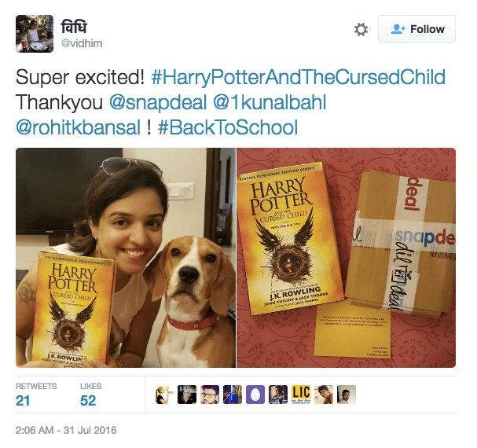
Task: Click the Follow button
Action: click(416, 29)
